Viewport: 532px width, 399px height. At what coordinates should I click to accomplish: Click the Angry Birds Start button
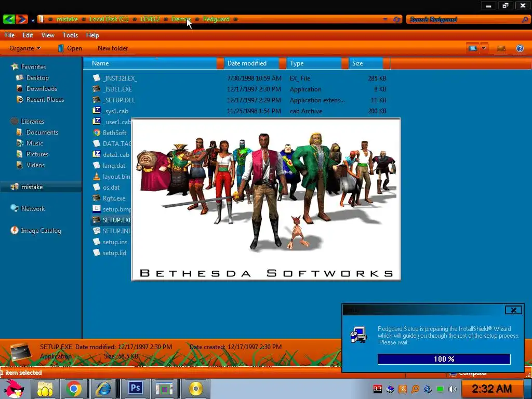13,389
